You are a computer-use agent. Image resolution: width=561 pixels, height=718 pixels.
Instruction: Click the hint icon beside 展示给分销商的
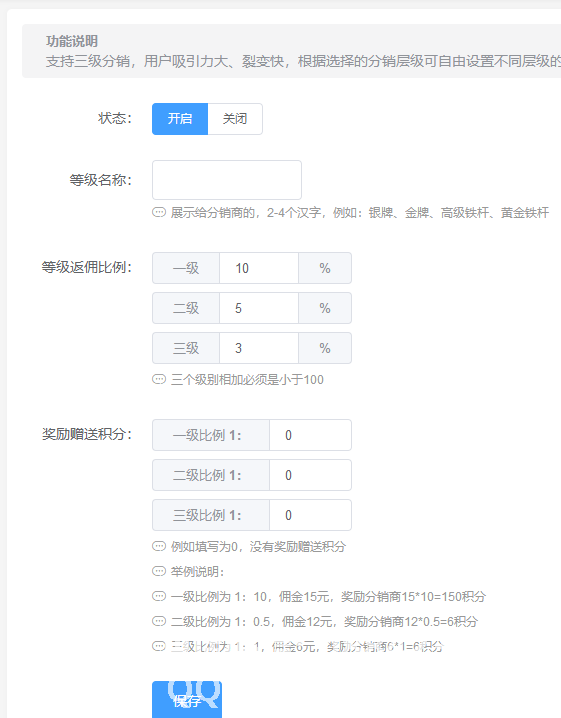pos(159,212)
